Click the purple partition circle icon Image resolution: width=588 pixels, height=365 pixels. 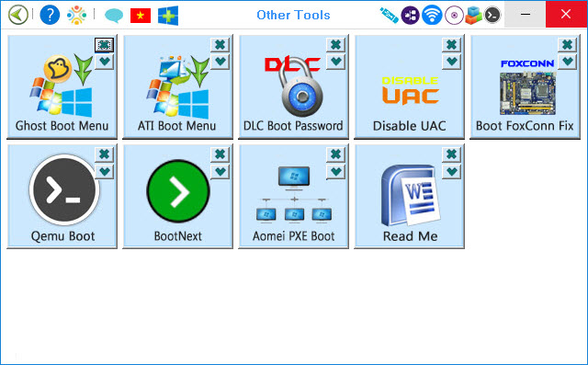411,15
